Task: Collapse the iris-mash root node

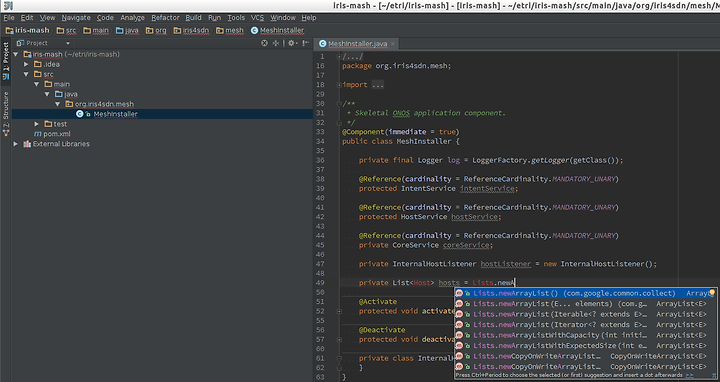Action: (16, 54)
